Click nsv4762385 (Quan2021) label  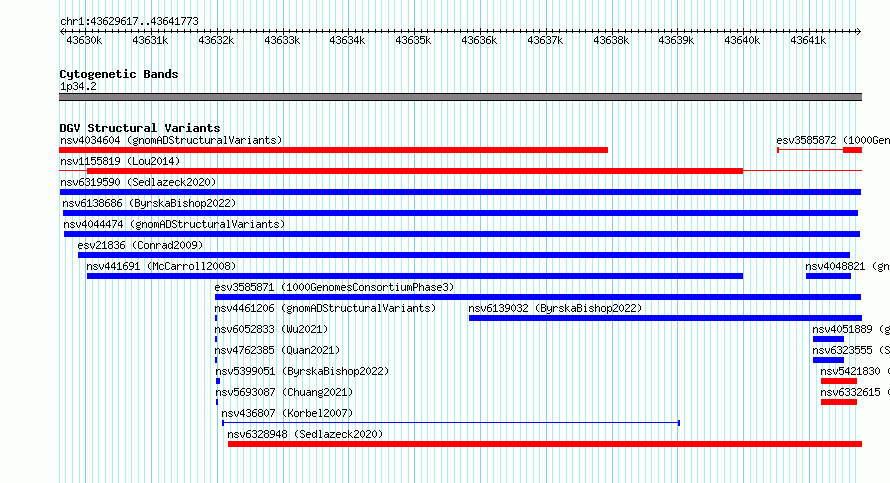click(277, 350)
